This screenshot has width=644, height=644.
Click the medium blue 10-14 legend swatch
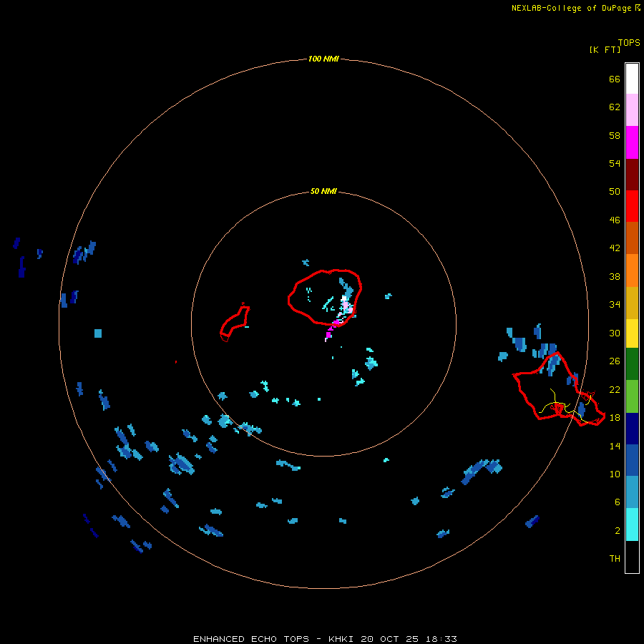point(632,460)
